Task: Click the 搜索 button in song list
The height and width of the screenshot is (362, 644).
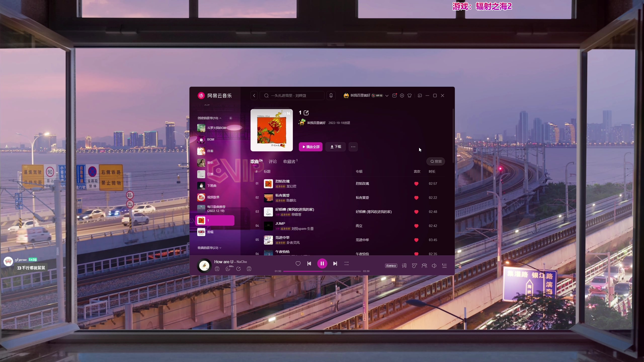Action: click(436, 162)
